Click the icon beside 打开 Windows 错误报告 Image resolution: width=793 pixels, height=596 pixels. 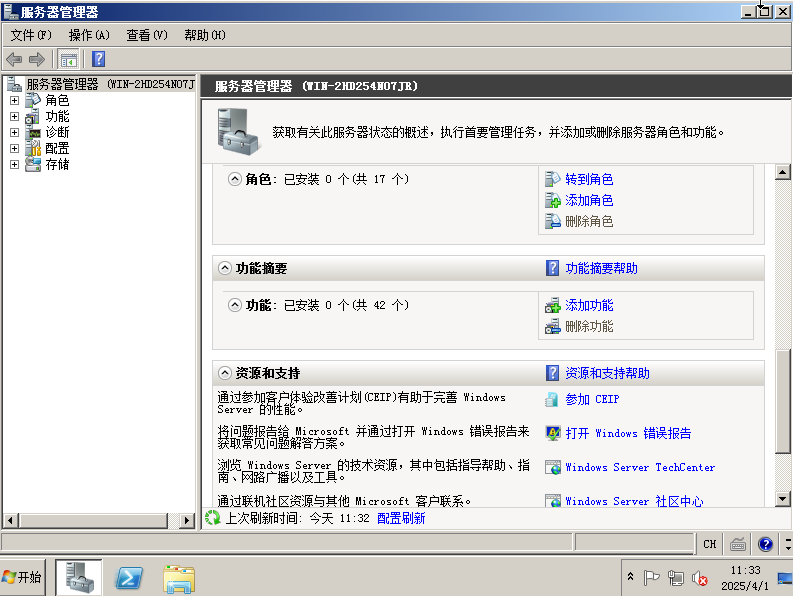pyautogui.click(x=553, y=433)
